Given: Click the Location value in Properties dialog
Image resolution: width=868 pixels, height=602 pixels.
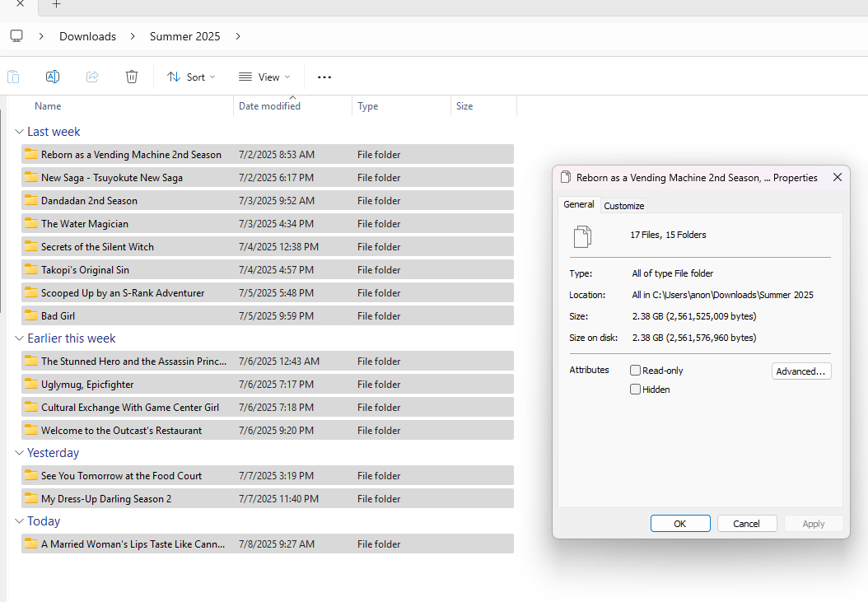Looking at the screenshot, I should (x=723, y=295).
